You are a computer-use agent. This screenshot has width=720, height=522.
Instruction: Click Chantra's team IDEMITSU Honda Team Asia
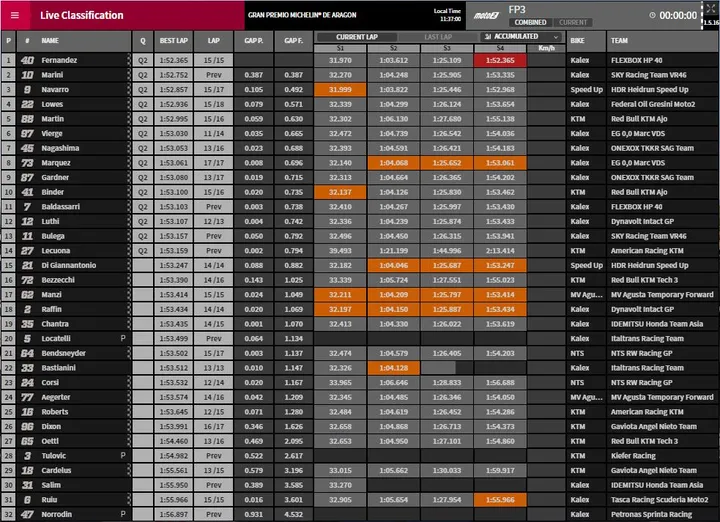pos(657,324)
